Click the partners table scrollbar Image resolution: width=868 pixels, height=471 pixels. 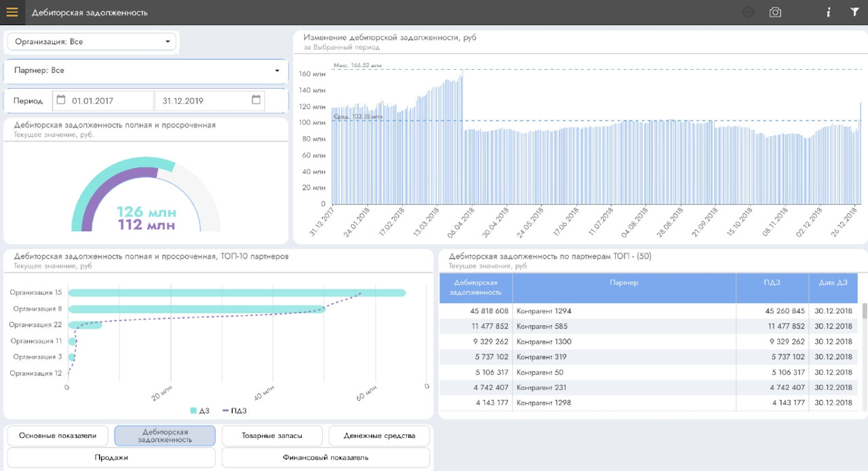864,311
